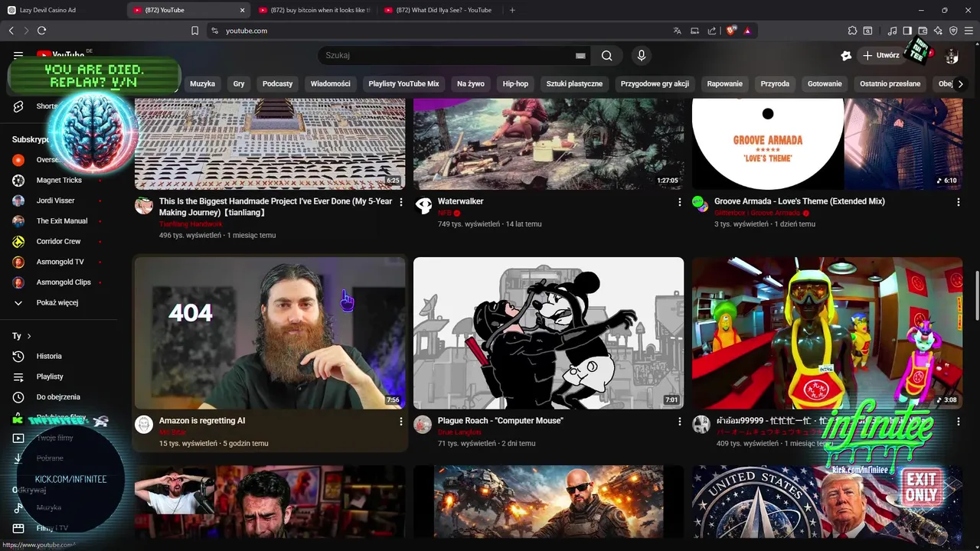The image size is (980, 551).
Task: Select the Przygodowe gry akcji chip
Action: point(655,83)
